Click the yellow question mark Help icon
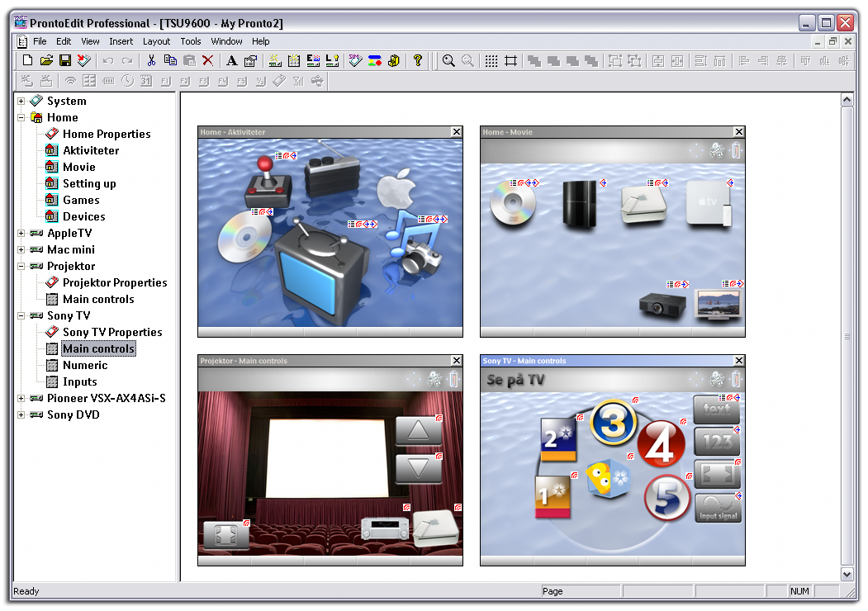868x611 pixels. (x=418, y=60)
